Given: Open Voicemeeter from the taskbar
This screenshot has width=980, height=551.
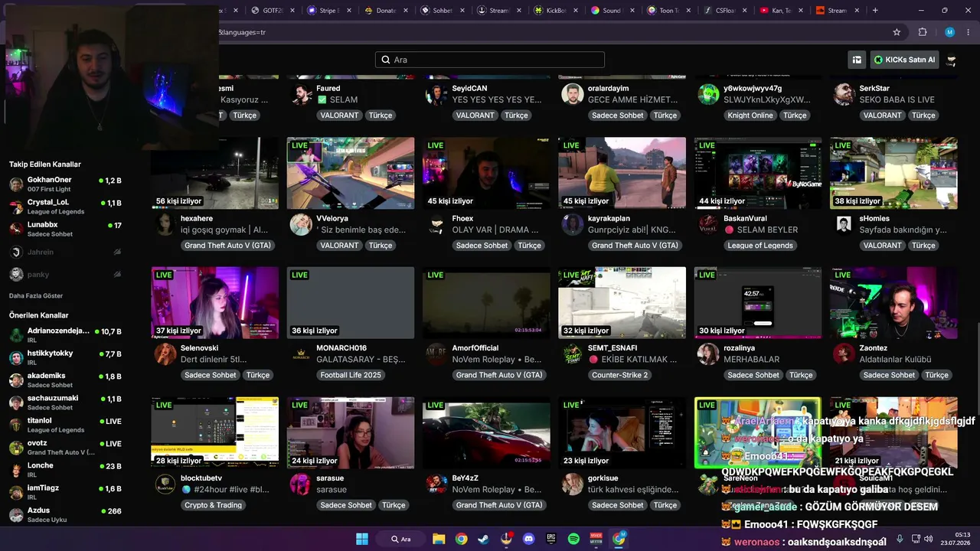Looking at the screenshot, I should tap(596, 539).
